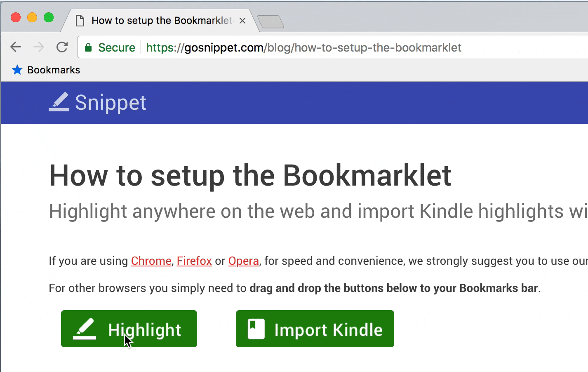
Task: Open a new tab
Action: [x=270, y=21]
